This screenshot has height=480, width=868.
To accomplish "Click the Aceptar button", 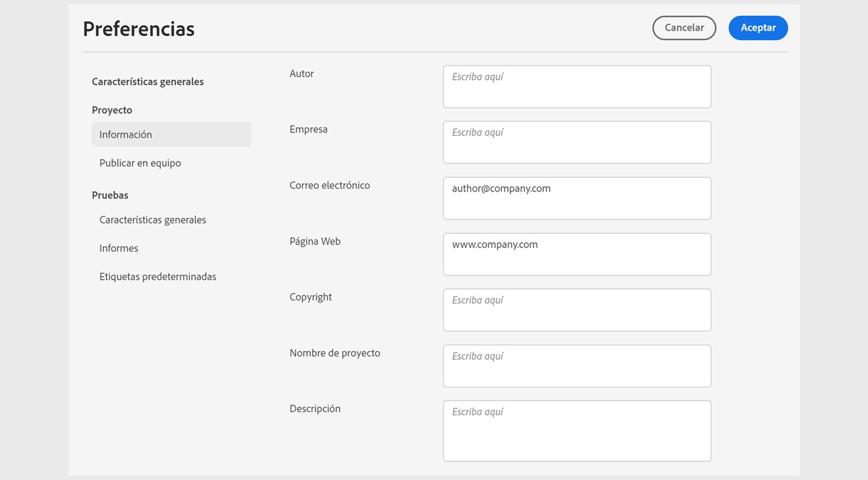I will (x=758, y=28).
